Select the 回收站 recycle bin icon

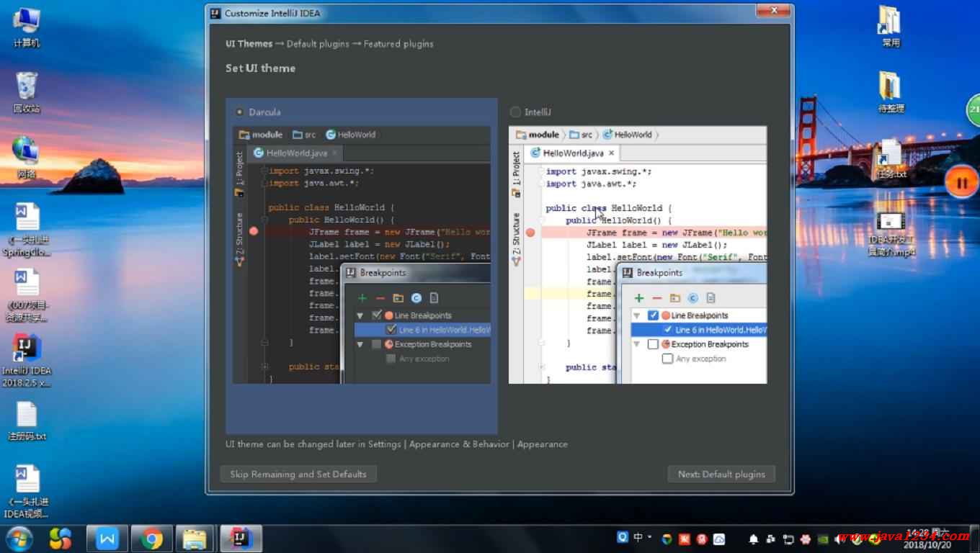[x=27, y=92]
